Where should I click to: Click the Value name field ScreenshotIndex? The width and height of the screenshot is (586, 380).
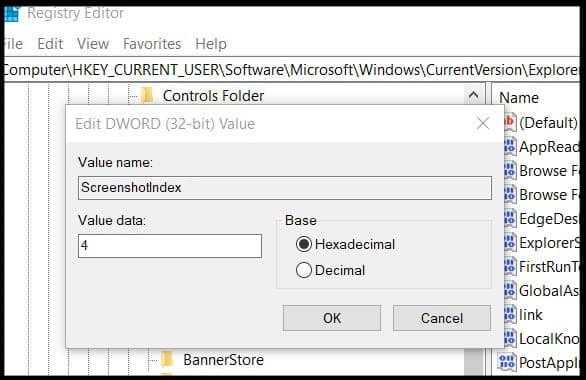tap(285, 188)
